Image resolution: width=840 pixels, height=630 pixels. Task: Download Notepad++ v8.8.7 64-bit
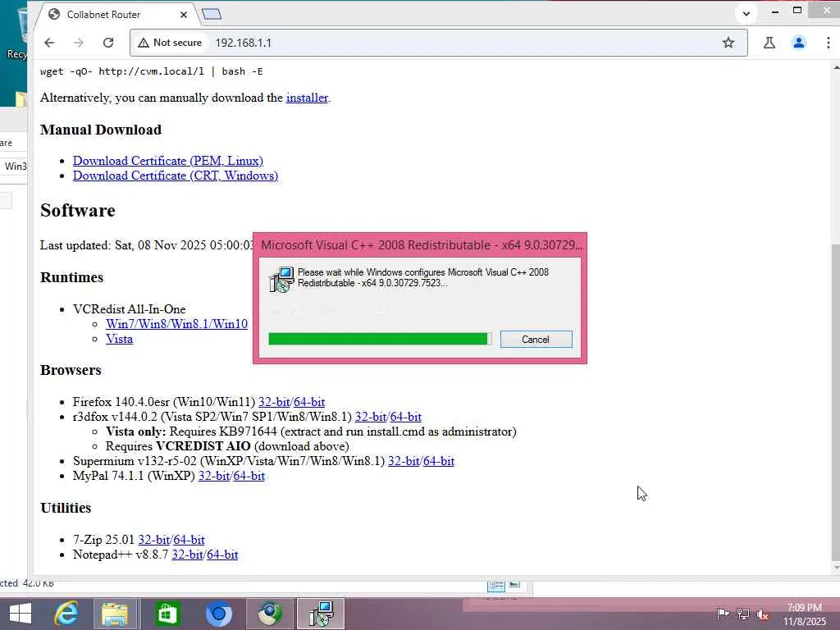pos(222,555)
